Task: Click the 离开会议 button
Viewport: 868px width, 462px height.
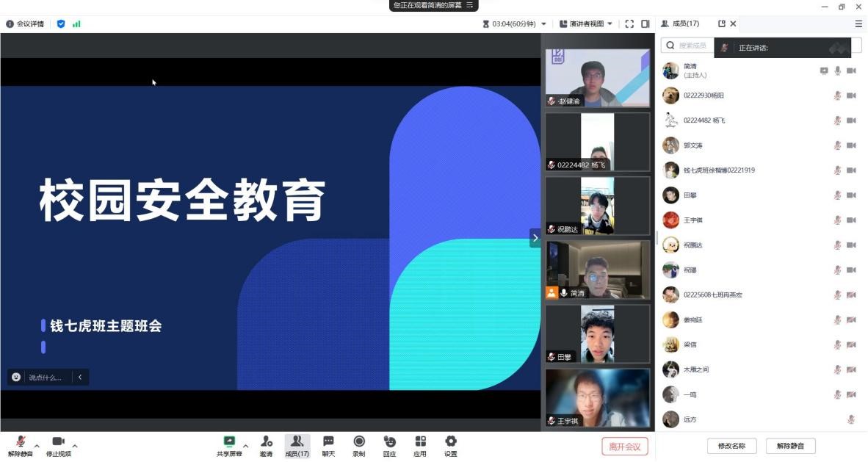Action: click(625, 446)
